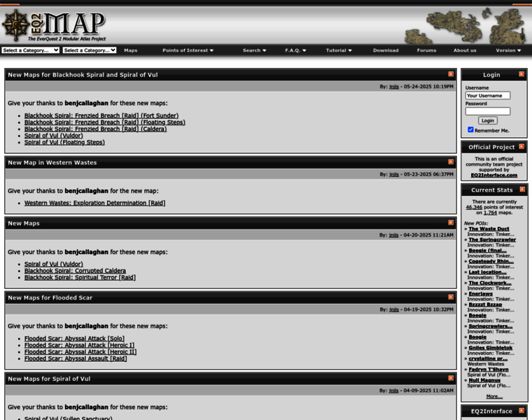The width and height of the screenshot is (532, 420).
Task: Click the More... link under New POIs
Action: [x=494, y=397]
